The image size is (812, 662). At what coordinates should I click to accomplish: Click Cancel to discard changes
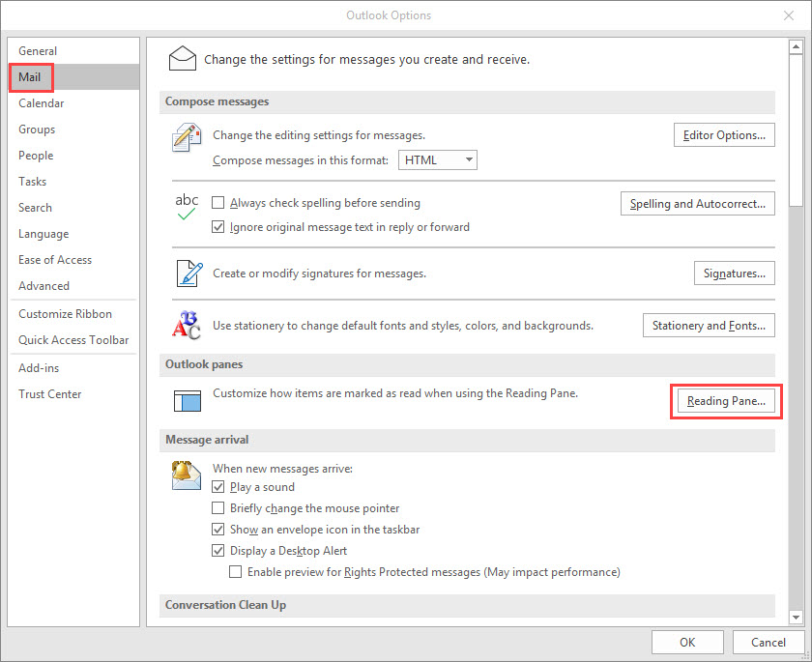[768, 643]
